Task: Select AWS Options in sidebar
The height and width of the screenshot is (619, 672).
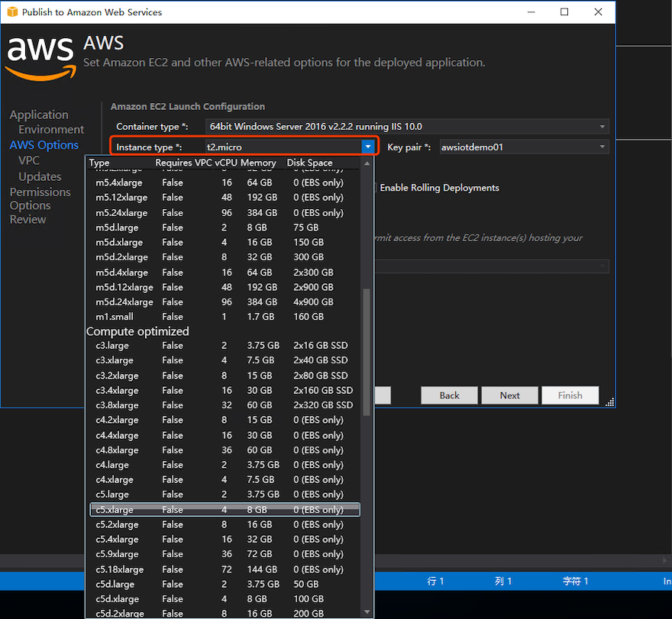Action: pyautogui.click(x=44, y=145)
